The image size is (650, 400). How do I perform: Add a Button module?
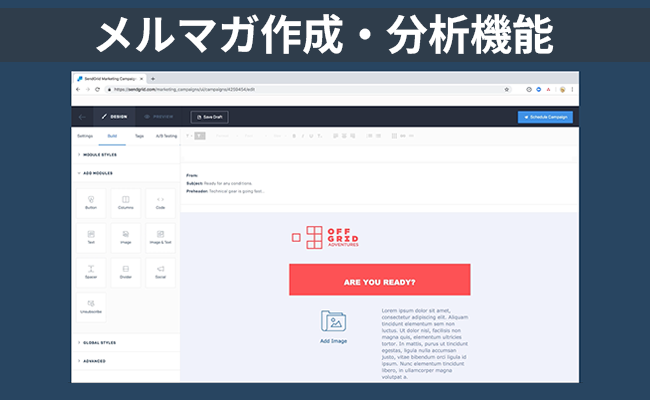point(91,203)
